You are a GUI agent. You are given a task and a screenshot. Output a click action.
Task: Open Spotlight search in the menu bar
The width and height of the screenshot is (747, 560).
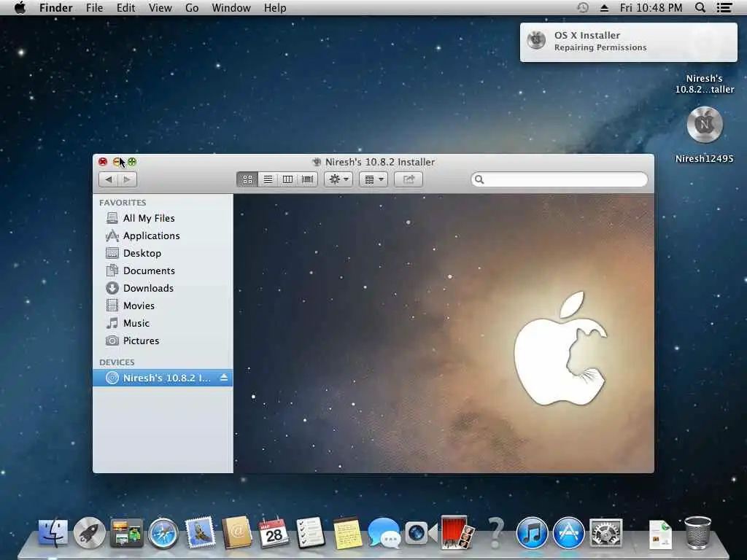tap(700, 7)
